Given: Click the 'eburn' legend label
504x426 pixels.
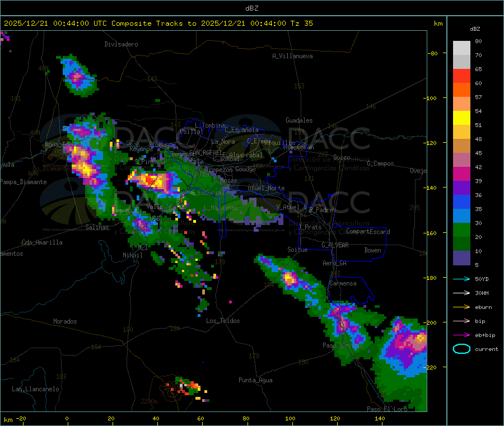Looking at the screenshot, I should (483, 307).
